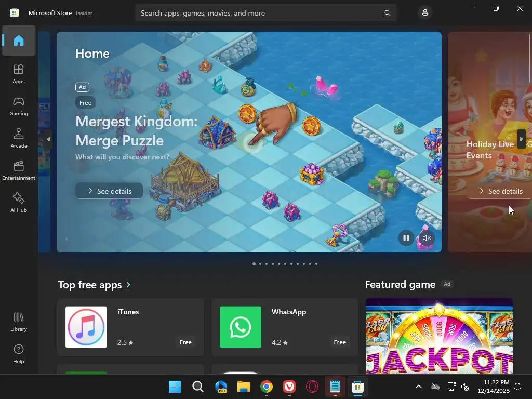
Task: Click the WhatsApp 4.2 star rating
Action: coord(280,342)
